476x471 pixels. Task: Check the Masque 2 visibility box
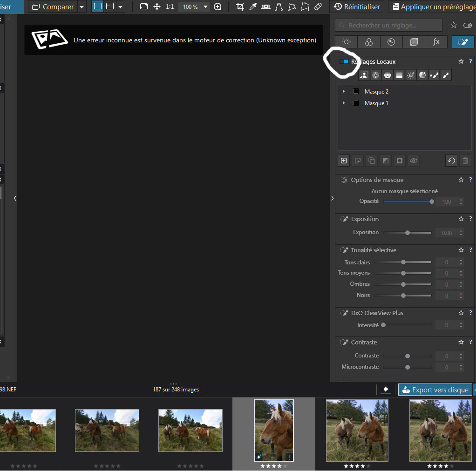[356, 91]
